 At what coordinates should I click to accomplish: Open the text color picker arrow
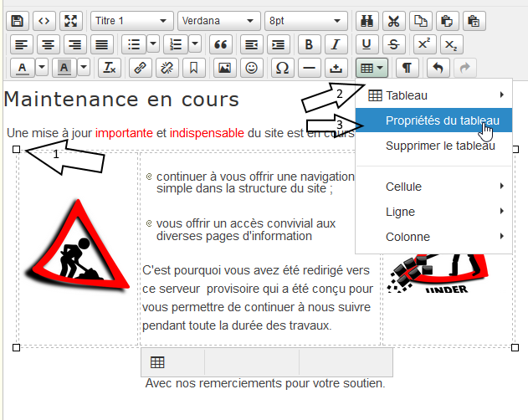click(42, 68)
